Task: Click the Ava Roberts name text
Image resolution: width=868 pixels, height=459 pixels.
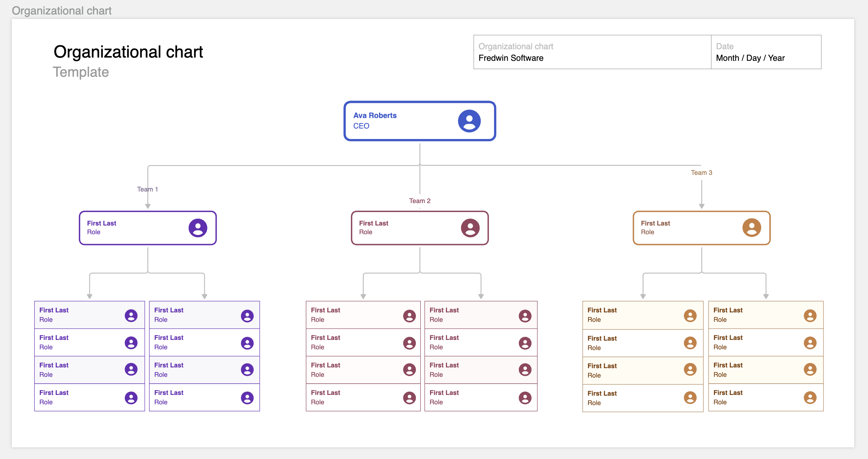Action: (x=375, y=115)
